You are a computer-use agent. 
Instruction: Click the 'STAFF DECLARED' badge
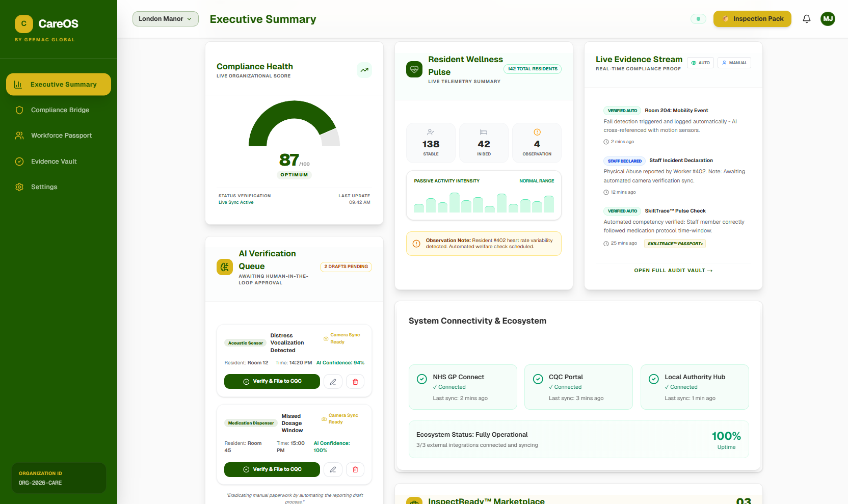pyautogui.click(x=625, y=161)
